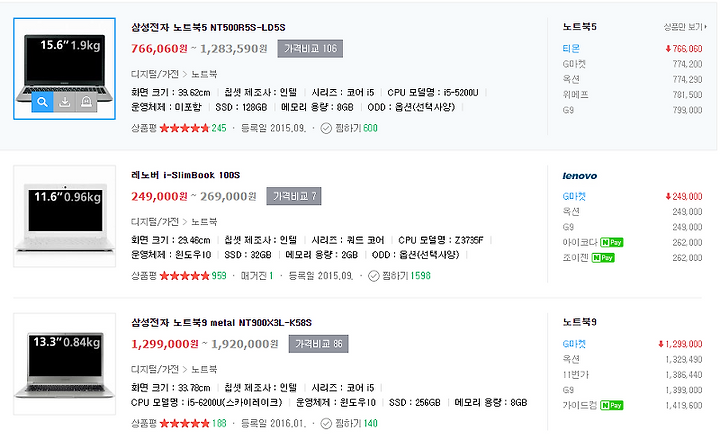This screenshot has width=720, height=440.
Task: Open 가격비교 86 price comparison
Action: [x=318, y=344]
